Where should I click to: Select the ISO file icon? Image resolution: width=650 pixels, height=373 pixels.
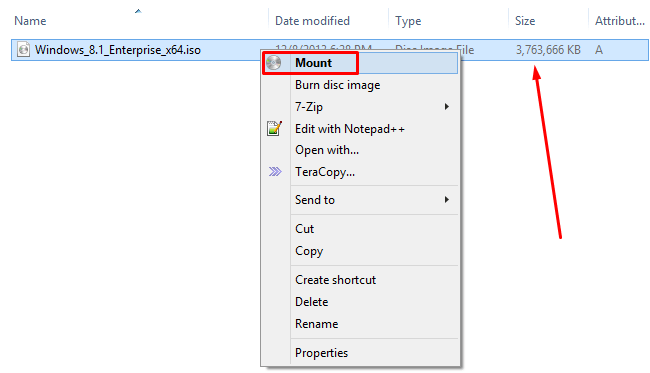tap(24, 50)
